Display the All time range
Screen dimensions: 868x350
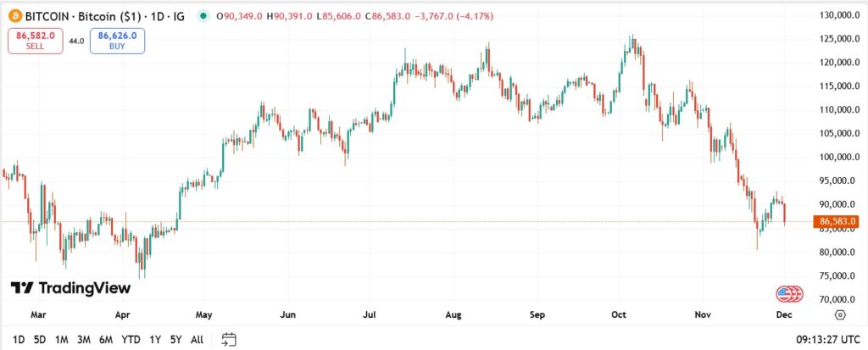point(197,340)
